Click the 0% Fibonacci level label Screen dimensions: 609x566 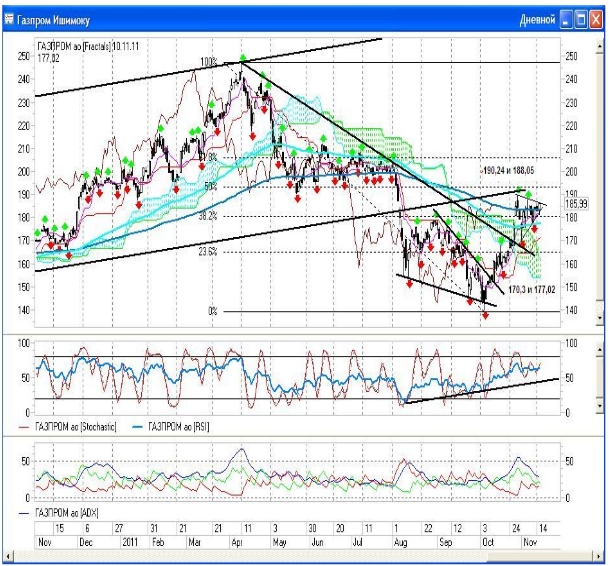coord(213,311)
